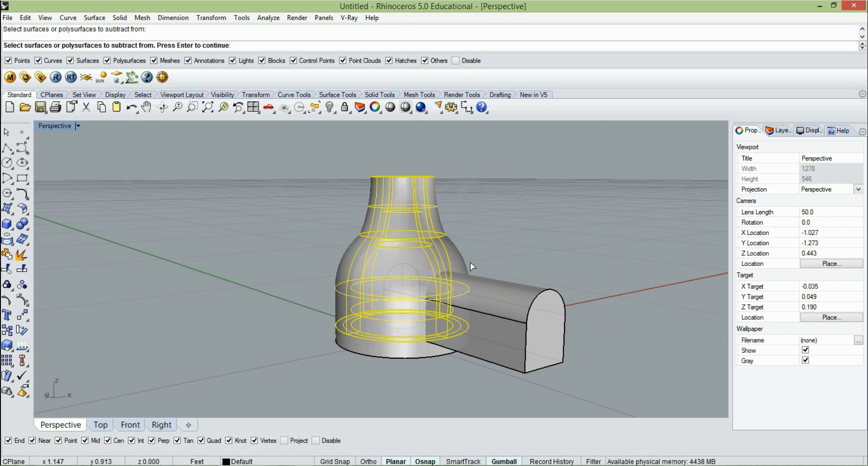The width and height of the screenshot is (868, 466).
Task: Open the Solid menu
Action: click(x=119, y=18)
